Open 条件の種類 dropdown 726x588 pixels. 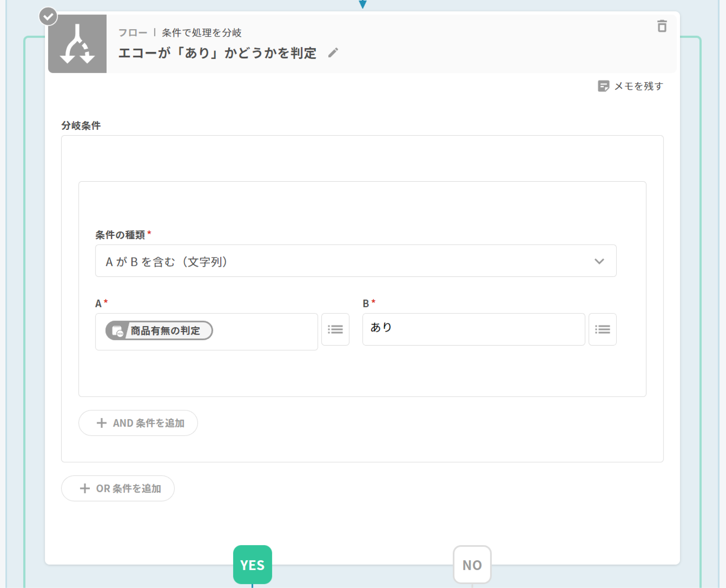(355, 261)
